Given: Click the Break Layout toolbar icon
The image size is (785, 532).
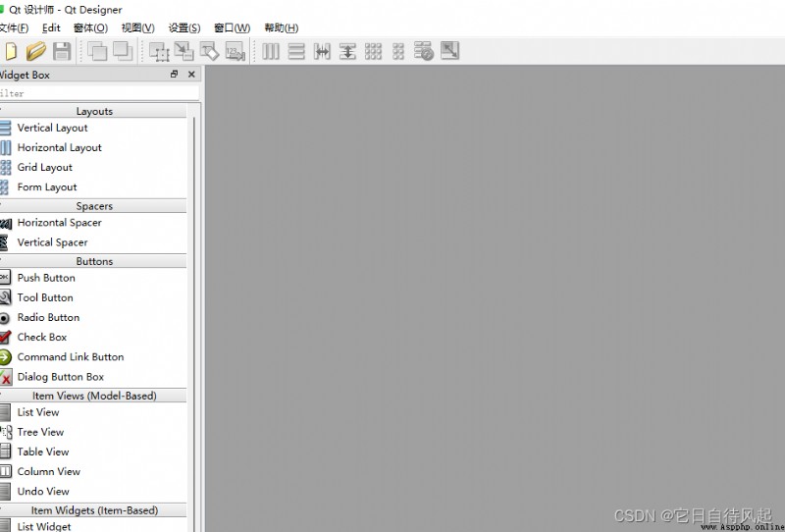Looking at the screenshot, I should [424, 51].
